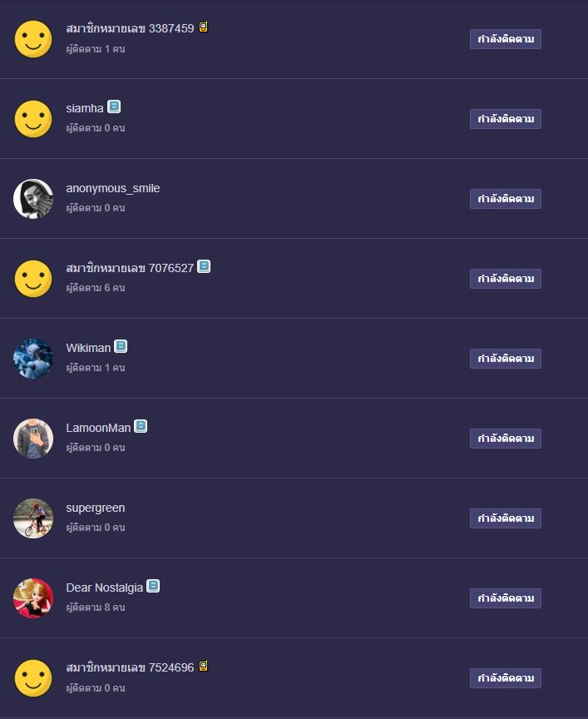Screen dimensions: 588x719
Task: Unfollow Dear Nostalgia via its button
Action: click(506, 598)
